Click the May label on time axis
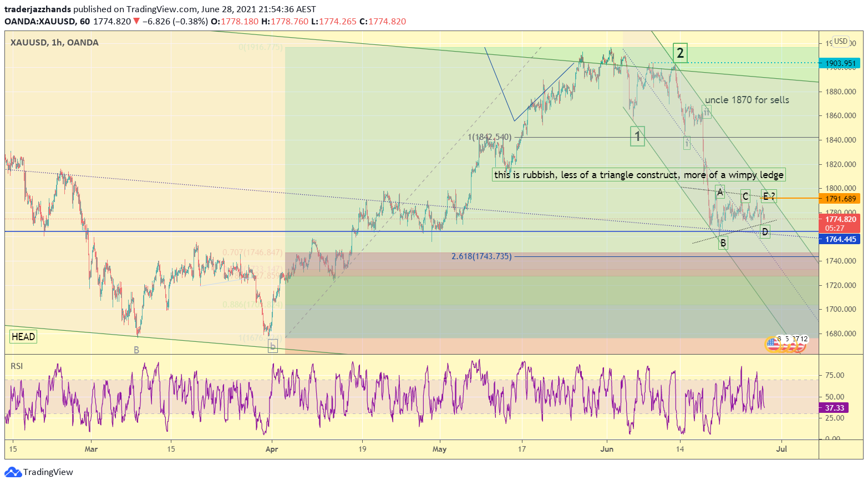 (439, 449)
